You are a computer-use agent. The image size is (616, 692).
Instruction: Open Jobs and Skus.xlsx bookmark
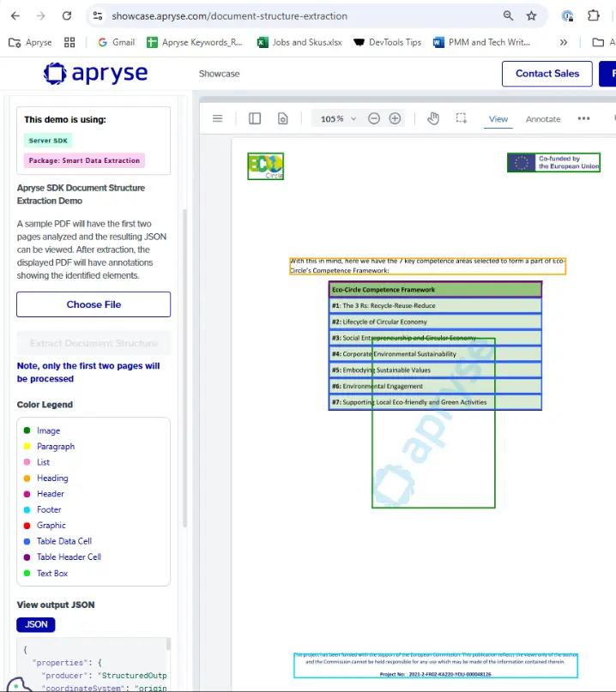tap(299, 42)
